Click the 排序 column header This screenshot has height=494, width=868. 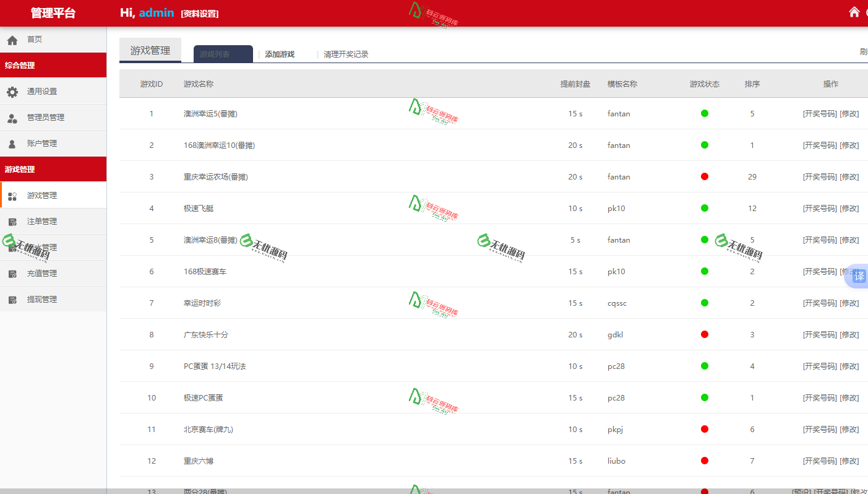pyautogui.click(x=752, y=83)
